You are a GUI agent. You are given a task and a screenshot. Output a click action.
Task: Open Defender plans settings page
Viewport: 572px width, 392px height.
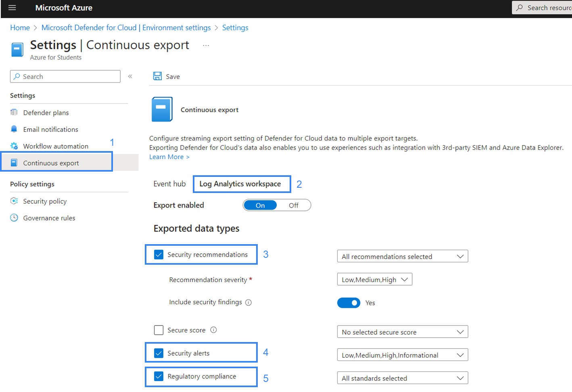pyautogui.click(x=46, y=112)
